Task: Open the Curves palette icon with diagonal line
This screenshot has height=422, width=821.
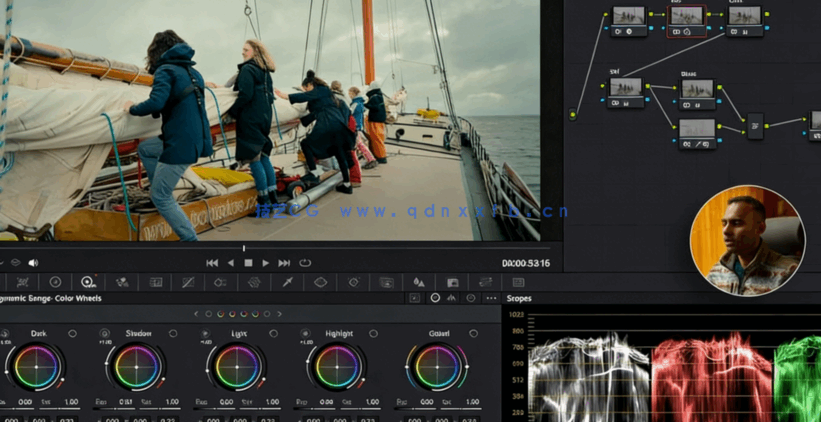Action: pos(188,283)
